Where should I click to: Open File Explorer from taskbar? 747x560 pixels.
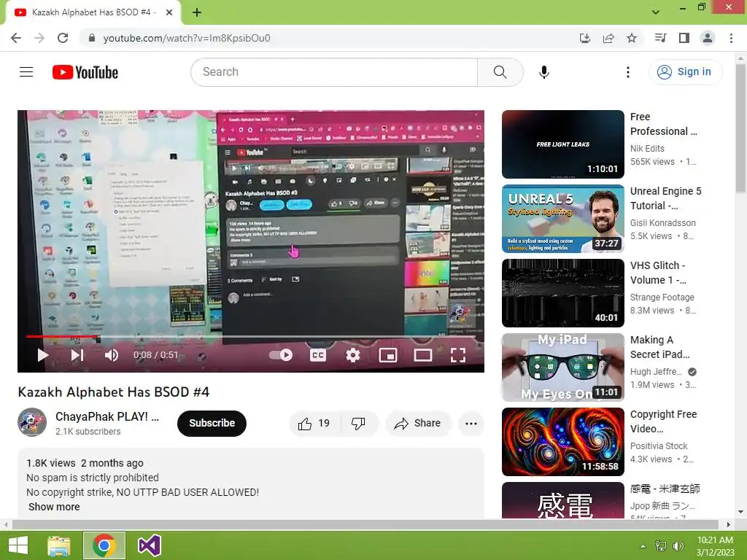[x=59, y=545]
